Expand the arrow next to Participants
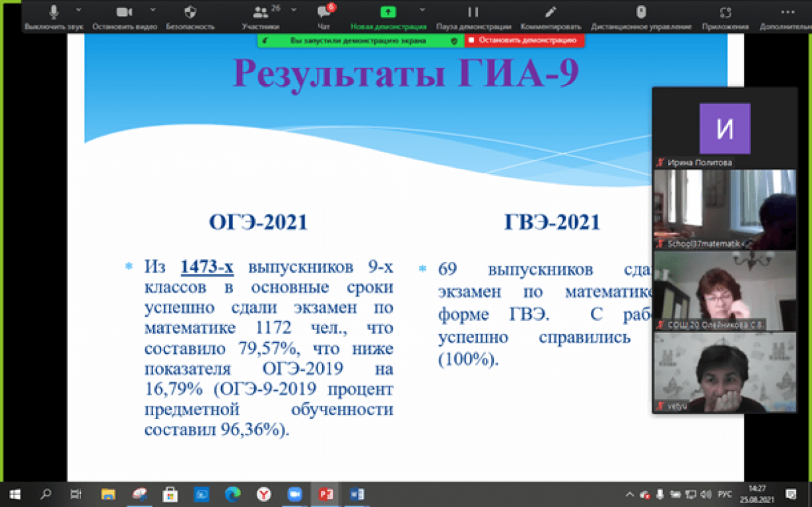Viewport: 812px width, 507px height. 293,10
